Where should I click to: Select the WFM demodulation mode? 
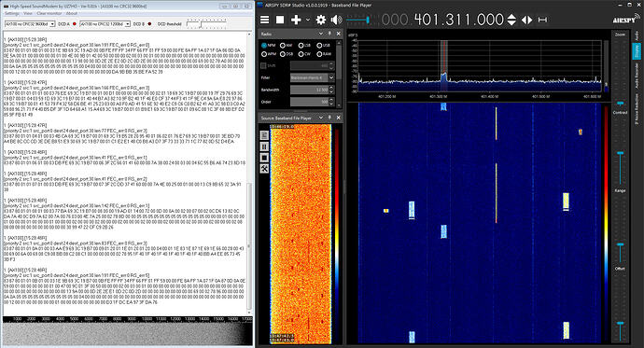coord(268,54)
